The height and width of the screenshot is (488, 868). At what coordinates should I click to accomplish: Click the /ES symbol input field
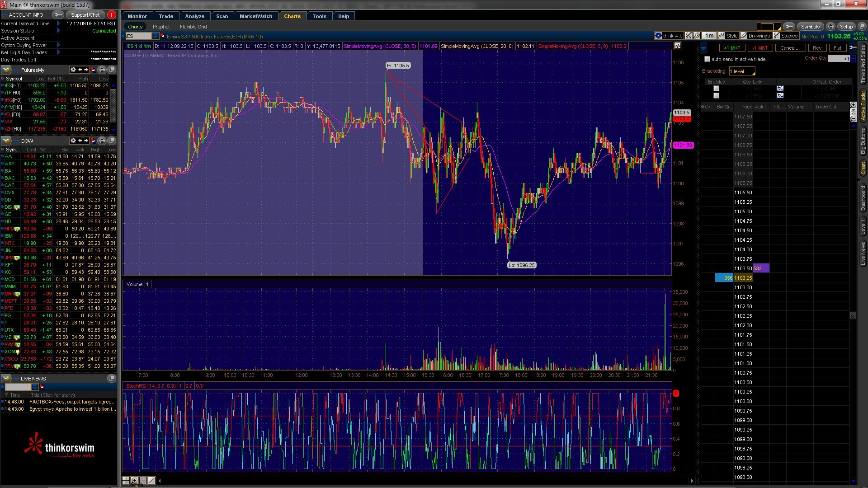click(x=138, y=36)
